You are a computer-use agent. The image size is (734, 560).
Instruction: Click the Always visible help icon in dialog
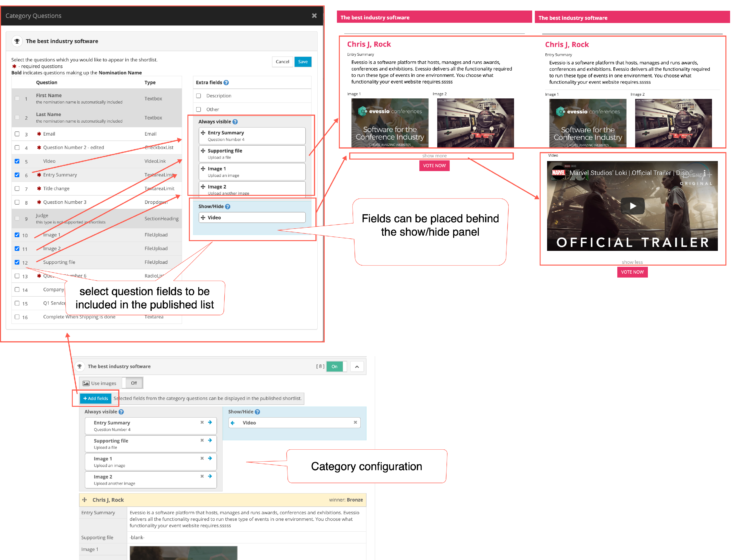click(x=235, y=122)
